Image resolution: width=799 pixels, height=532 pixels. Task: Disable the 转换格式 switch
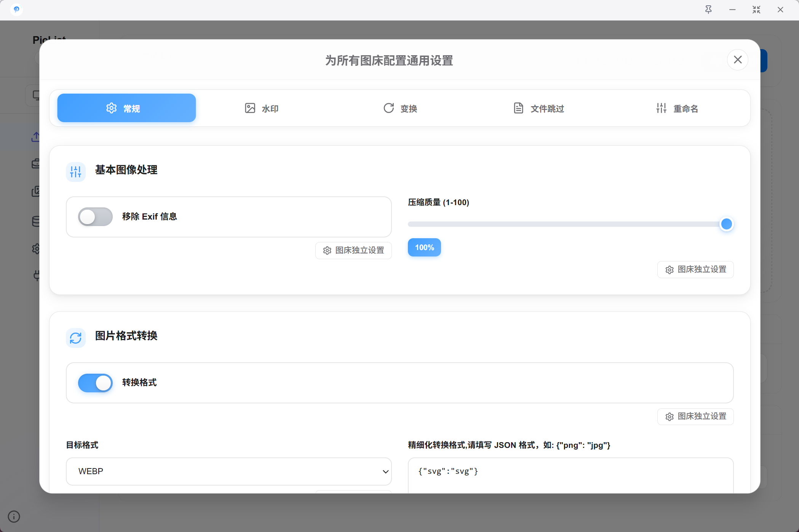point(95,383)
